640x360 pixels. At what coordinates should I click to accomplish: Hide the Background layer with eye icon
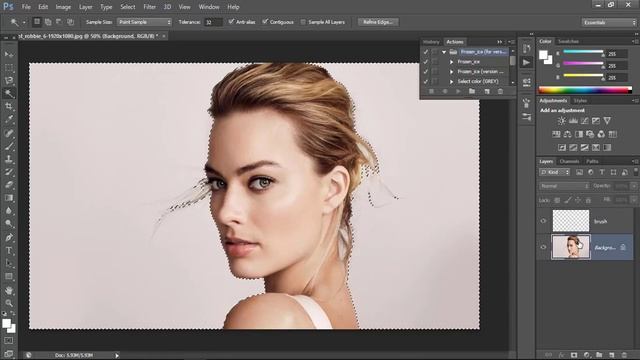tap(543, 247)
